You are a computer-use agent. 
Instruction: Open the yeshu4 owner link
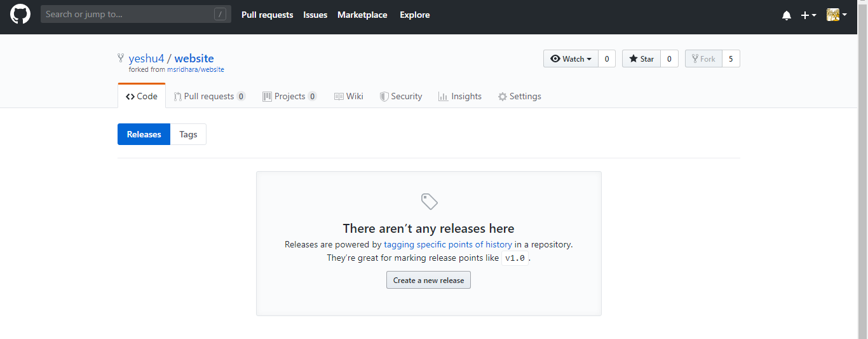point(146,59)
